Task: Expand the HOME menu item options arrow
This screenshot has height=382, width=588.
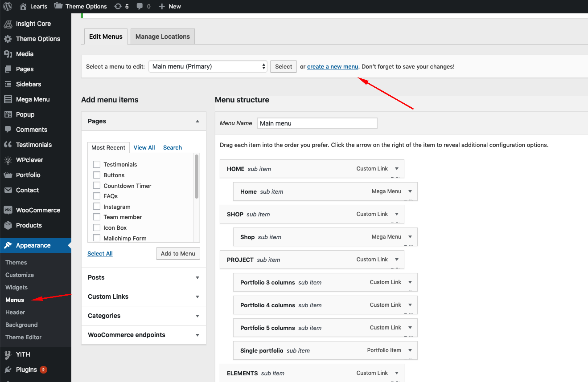Action: 396,169
